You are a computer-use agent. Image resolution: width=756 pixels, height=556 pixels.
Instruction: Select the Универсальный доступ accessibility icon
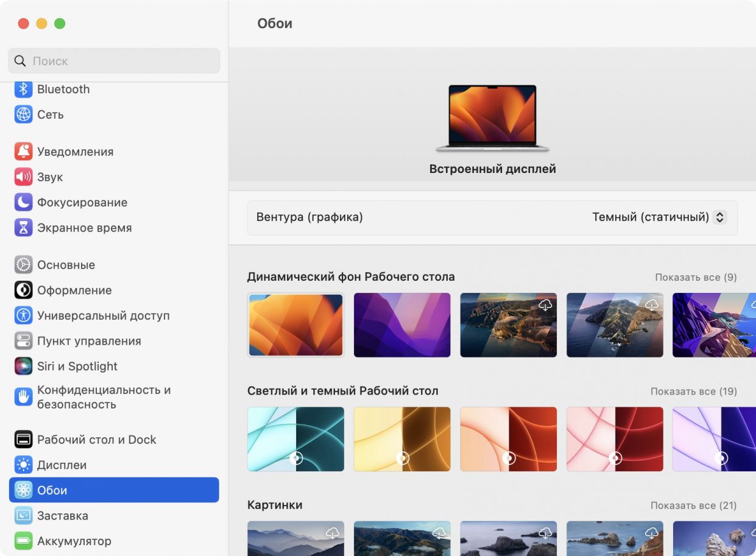coord(23,315)
